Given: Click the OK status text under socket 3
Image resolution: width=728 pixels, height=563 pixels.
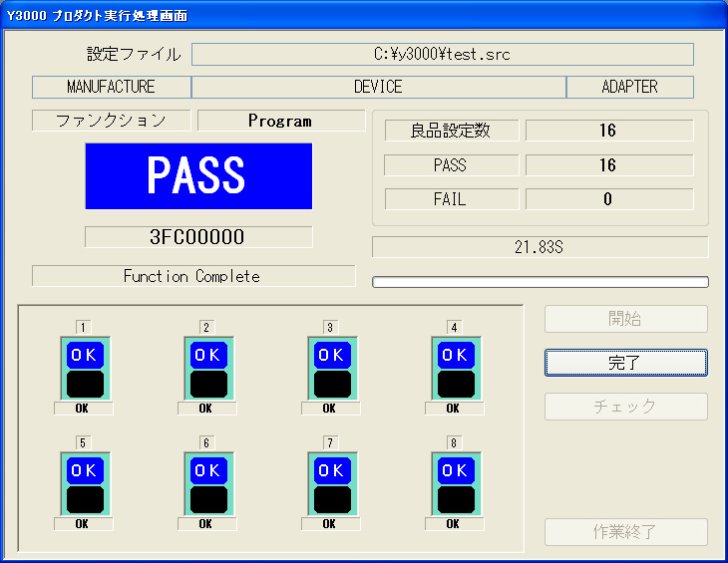Looking at the screenshot, I should (x=330, y=409).
